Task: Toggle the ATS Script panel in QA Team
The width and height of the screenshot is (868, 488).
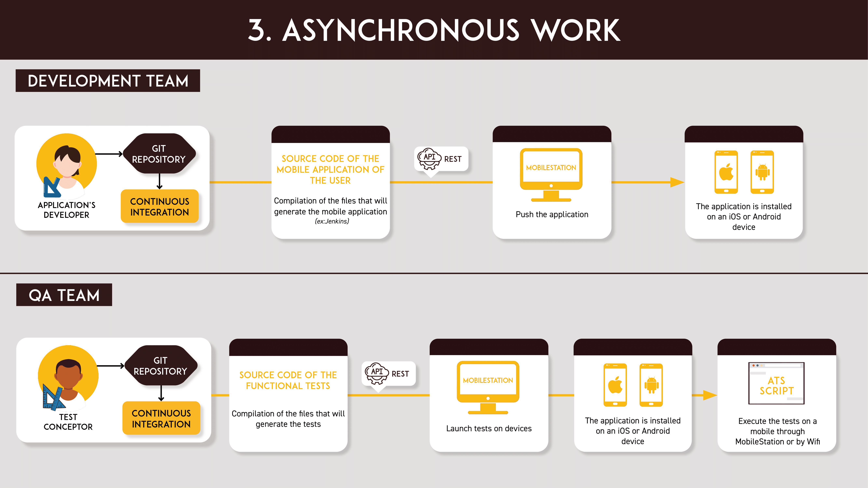Action: 775,393
